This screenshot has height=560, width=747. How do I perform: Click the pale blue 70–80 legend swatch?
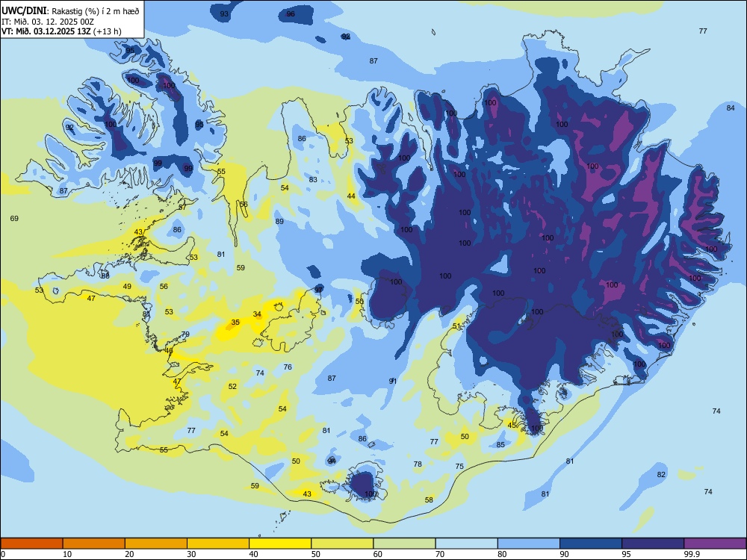pyautogui.click(x=466, y=544)
